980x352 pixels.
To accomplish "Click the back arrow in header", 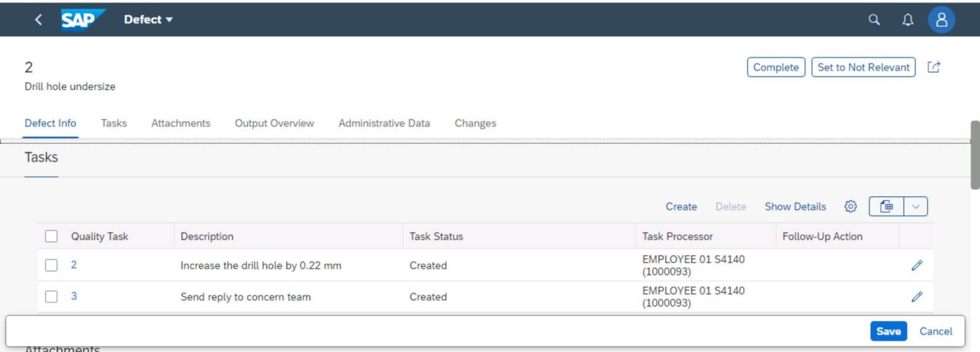I will tap(38, 20).
